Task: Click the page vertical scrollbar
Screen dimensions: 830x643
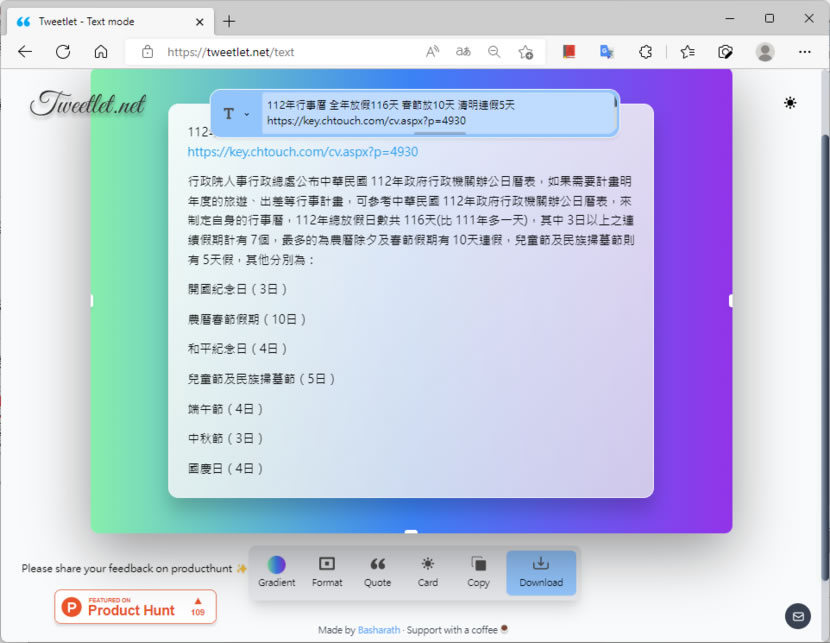Action: tap(825, 357)
